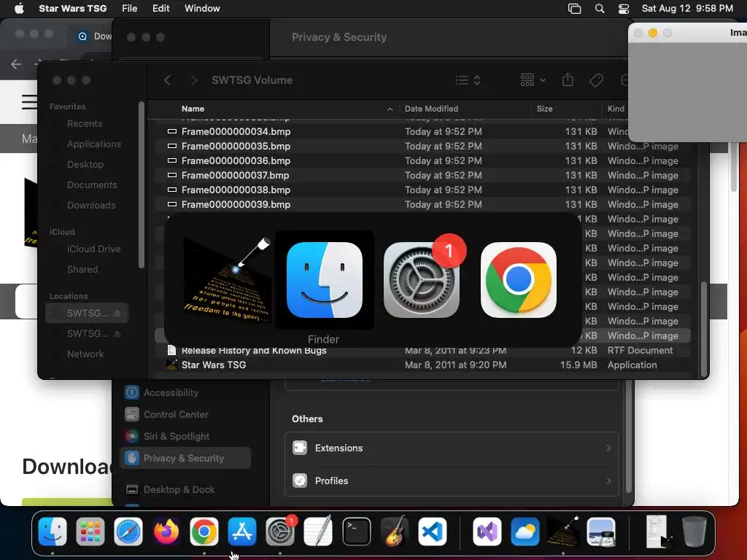Open the File menu
The width and height of the screenshot is (747, 560).
click(130, 9)
